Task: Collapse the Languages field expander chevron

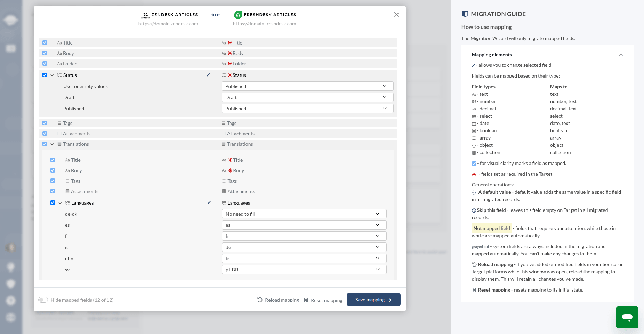Action: tap(60, 203)
